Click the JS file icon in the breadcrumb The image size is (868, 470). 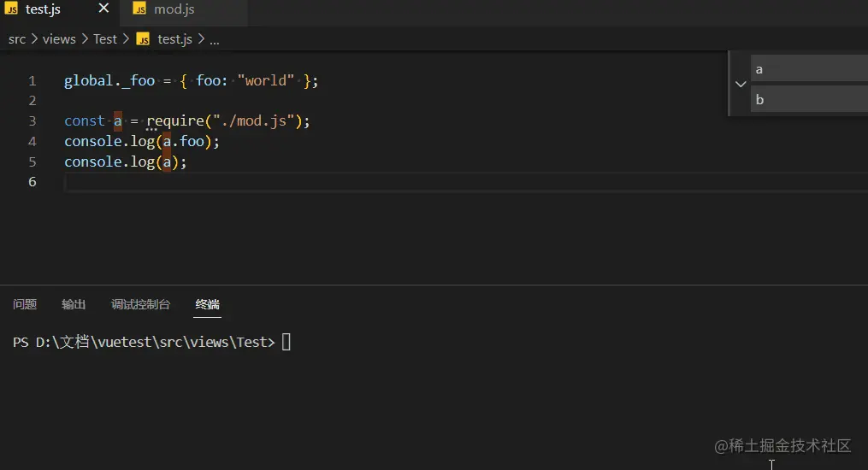[x=143, y=38]
